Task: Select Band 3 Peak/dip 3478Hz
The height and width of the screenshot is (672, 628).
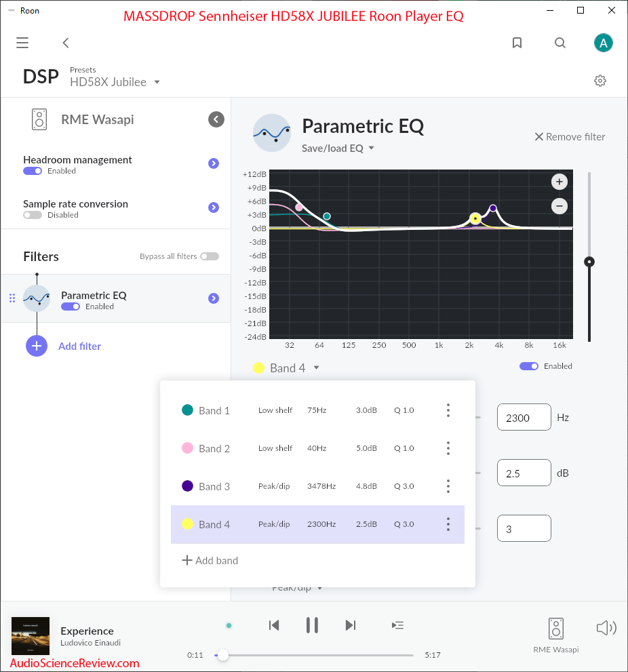Action: (317, 486)
